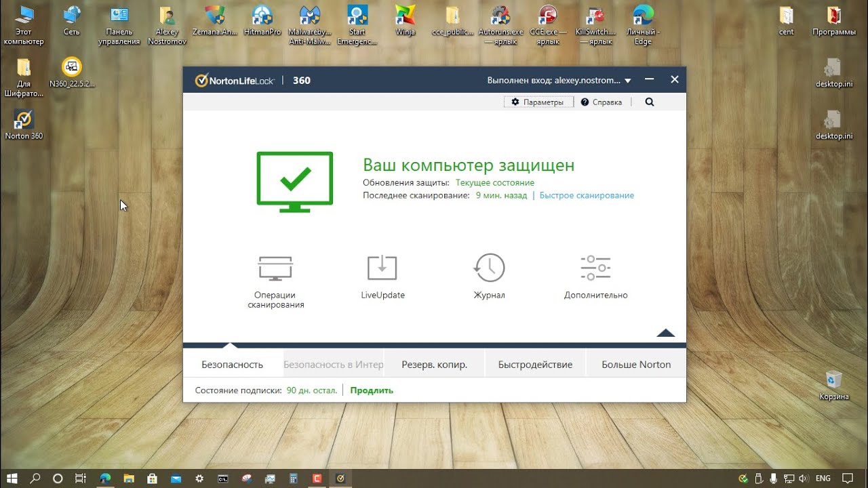
Task: Open File Explorer from the taskbar
Action: tap(128, 479)
